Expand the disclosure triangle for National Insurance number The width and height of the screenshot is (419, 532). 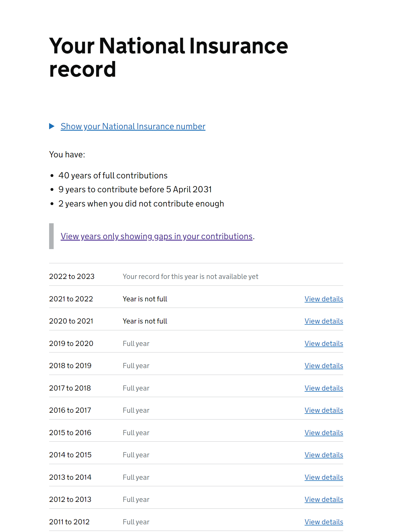tap(52, 126)
